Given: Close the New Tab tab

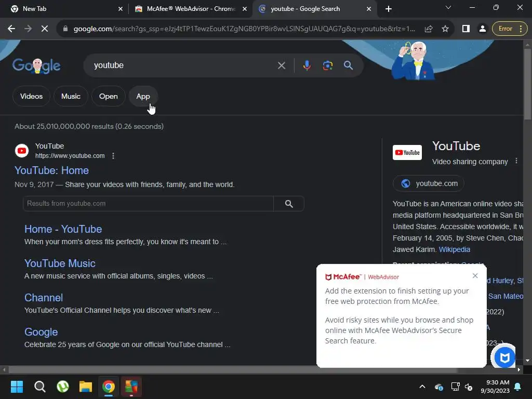Looking at the screenshot, I should tap(121, 9).
